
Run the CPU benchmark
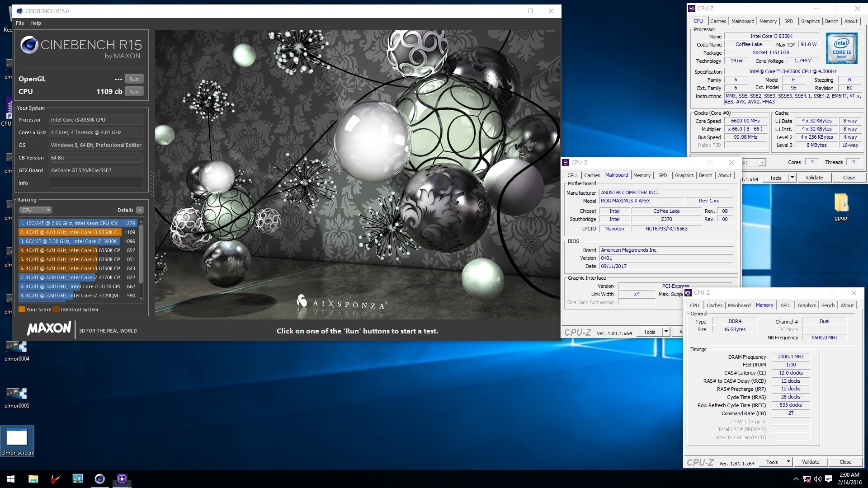[x=134, y=92]
